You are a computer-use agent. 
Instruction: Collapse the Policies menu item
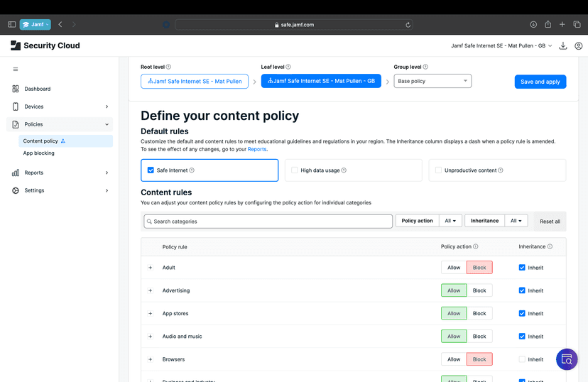tap(60, 124)
